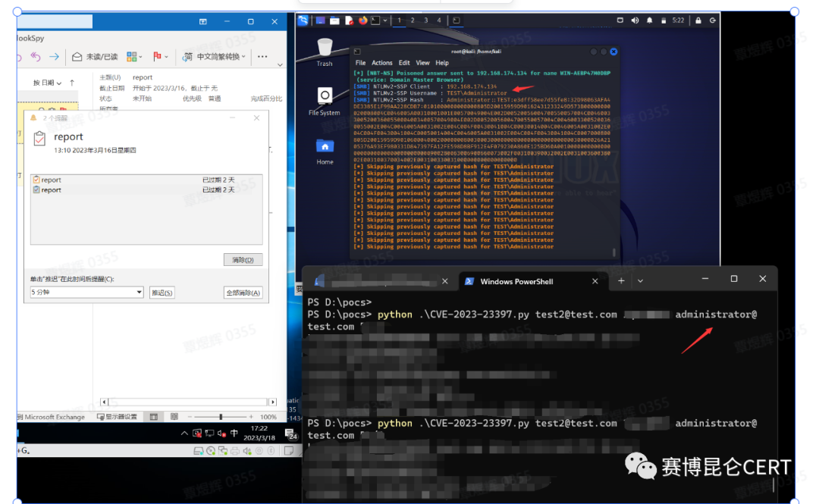Image resolution: width=819 pixels, height=504 pixels.
Task: Open the Kali display indicator icon
Action: click(x=620, y=20)
